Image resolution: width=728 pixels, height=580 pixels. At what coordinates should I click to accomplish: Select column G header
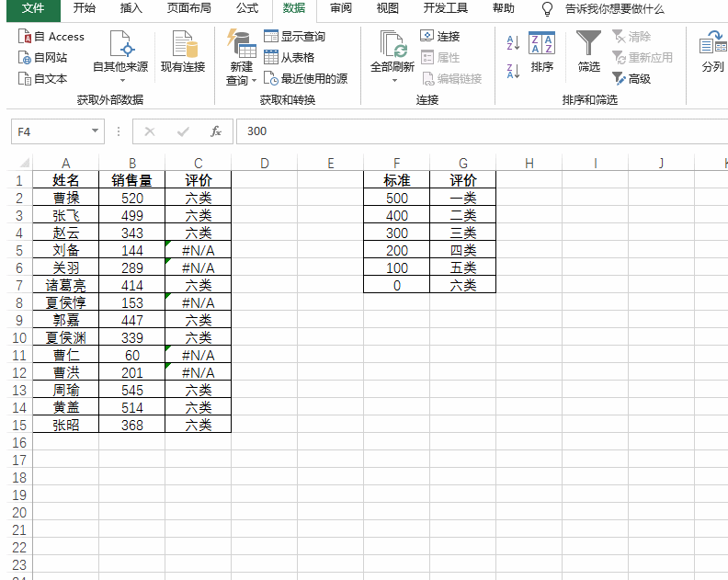coord(463,163)
